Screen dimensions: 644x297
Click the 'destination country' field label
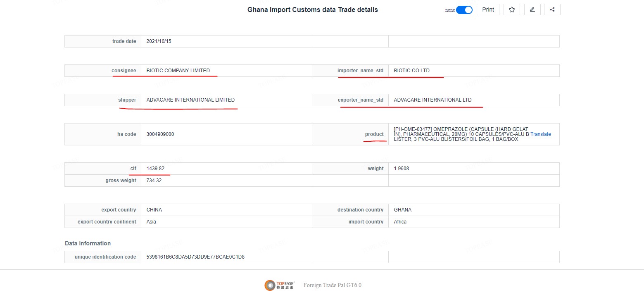tap(360, 210)
